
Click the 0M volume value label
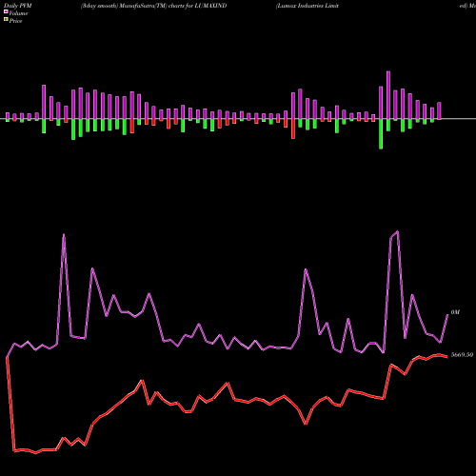coord(455,312)
